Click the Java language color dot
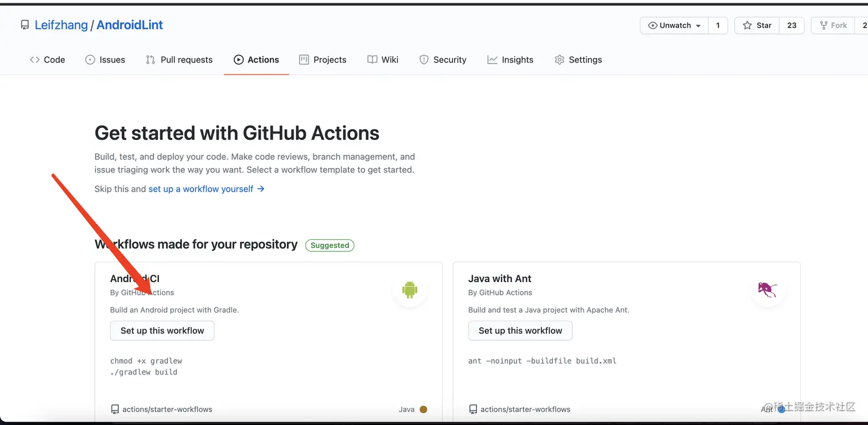This screenshot has width=868, height=425. (x=423, y=410)
